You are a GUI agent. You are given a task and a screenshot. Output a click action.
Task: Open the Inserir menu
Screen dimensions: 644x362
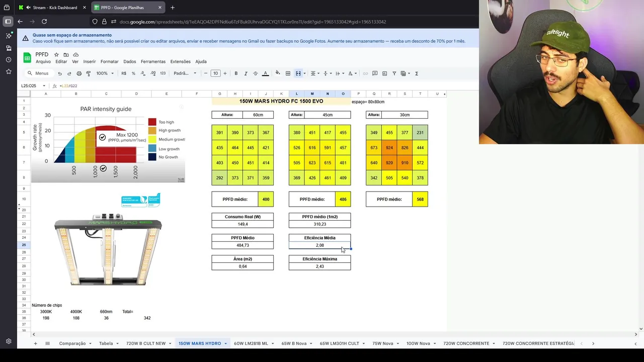click(90, 61)
